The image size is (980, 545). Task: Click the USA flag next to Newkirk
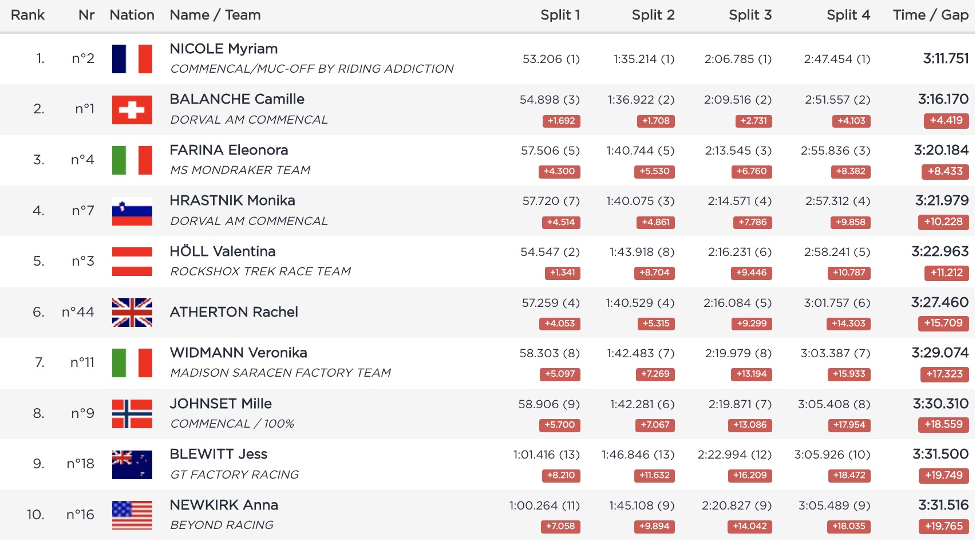[132, 515]
